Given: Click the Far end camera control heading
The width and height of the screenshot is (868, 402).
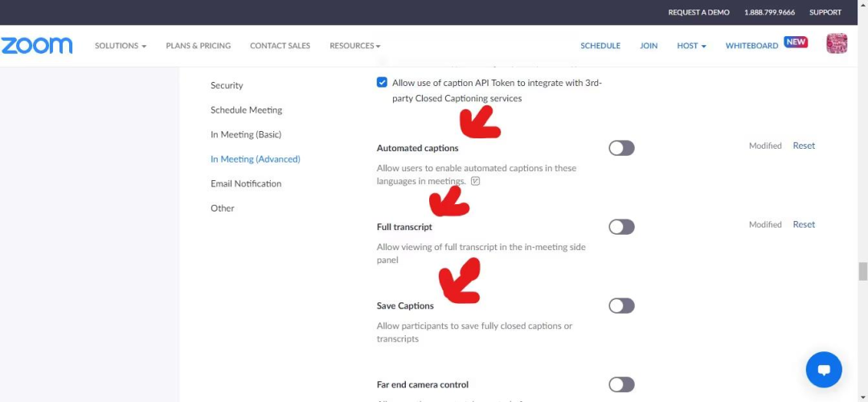Looking at the screenshot, I should [x=423, y=384].
